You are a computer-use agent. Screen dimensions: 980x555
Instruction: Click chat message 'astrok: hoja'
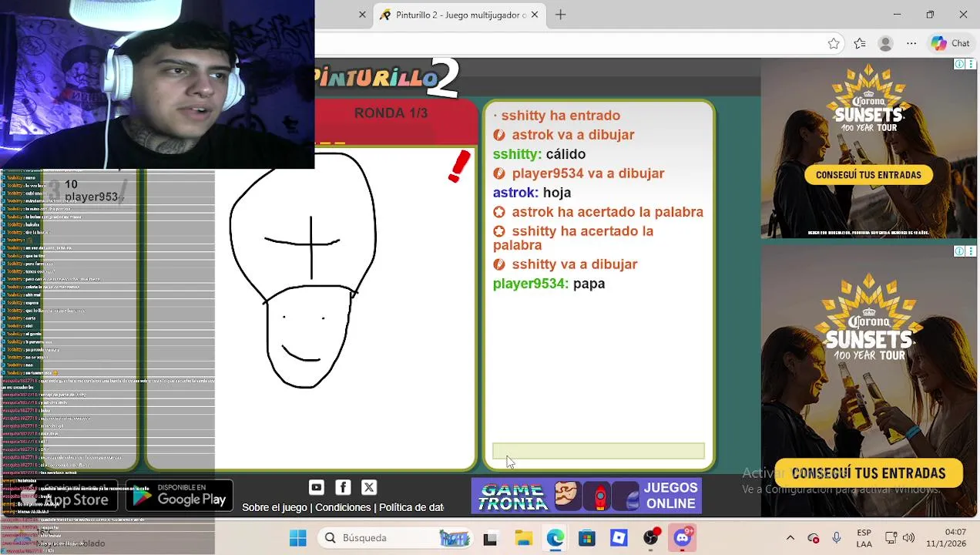pyautogui.click(x=532, y=193)
